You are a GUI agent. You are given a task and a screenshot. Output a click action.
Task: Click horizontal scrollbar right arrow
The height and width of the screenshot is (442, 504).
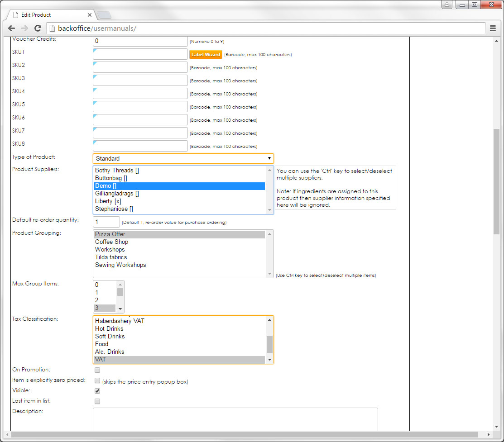489,435
